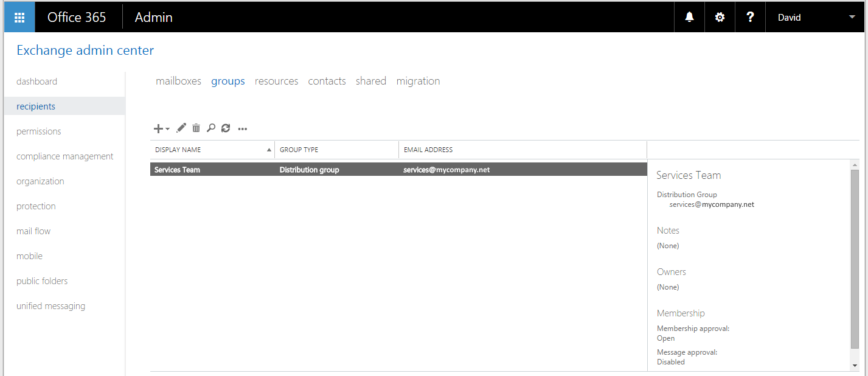
Task: Edit the selected group with pencil icon
Action: point(181,128)
